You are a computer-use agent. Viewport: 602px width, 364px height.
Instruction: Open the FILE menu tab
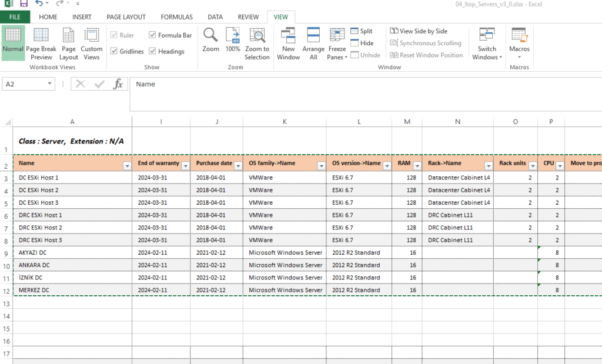15,18
